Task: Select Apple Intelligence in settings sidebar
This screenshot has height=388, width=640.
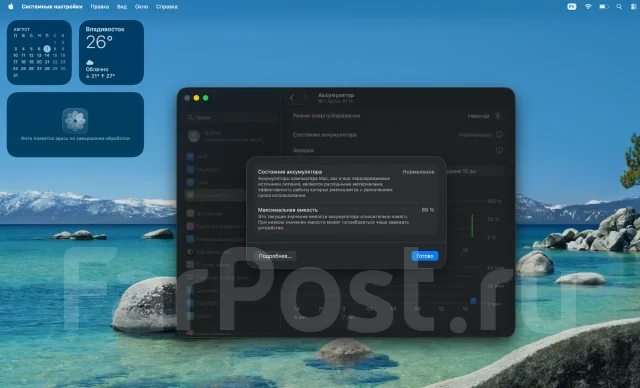Action: click(x=214, y=226)
